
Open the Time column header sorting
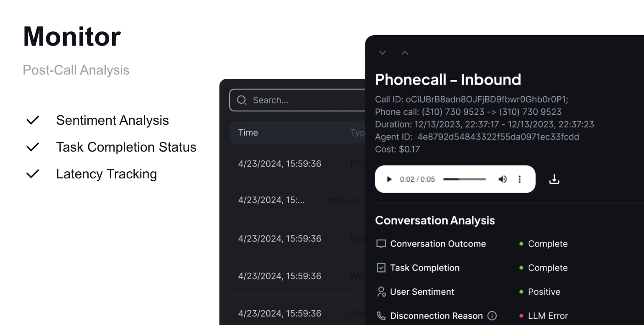click(248, 132)
